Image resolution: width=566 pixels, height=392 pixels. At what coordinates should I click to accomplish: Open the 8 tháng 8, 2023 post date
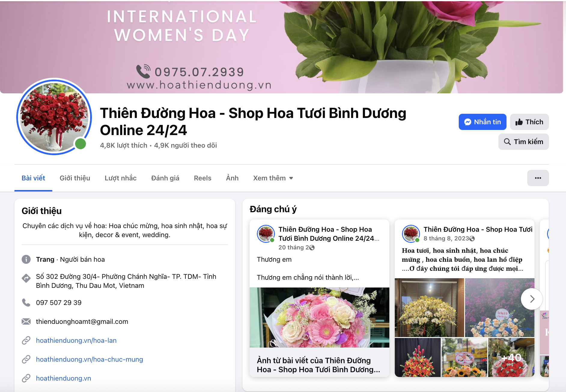446,238
